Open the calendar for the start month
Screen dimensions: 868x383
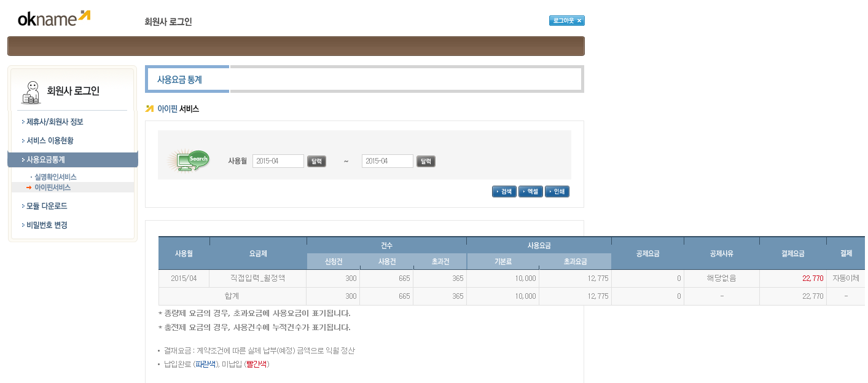[316, 162]
